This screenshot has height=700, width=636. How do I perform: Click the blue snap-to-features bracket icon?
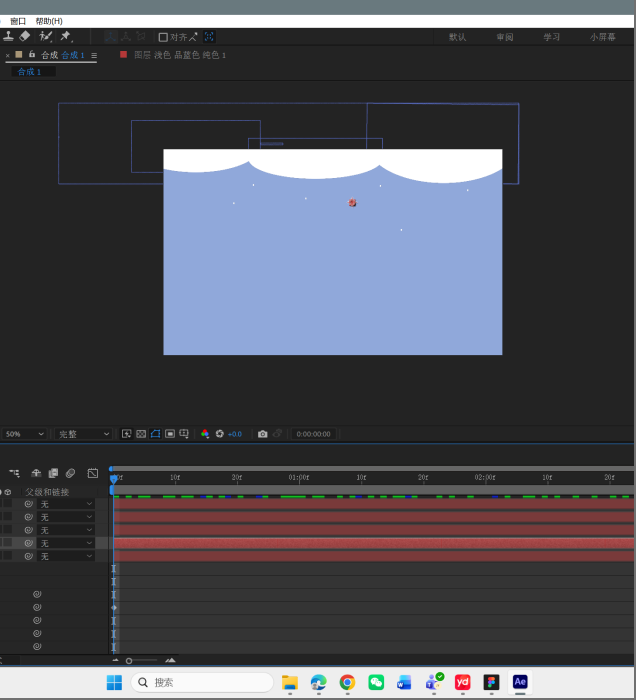point(209,37)
